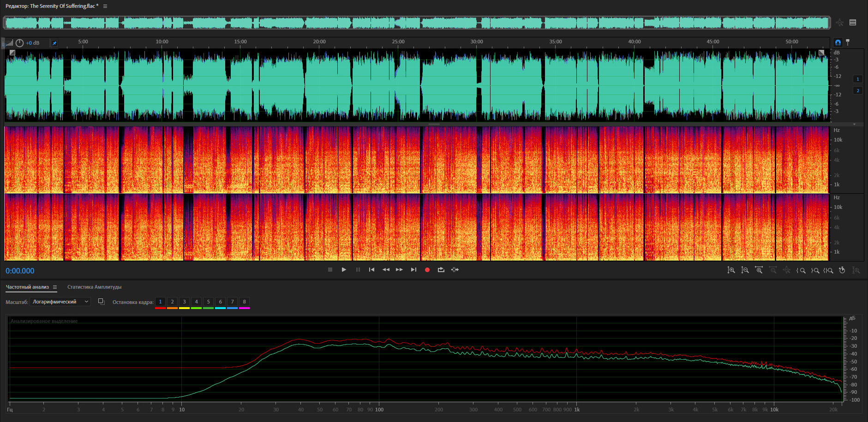Open the Частотный анализ panel menu
The width and height of the screenshot is (868, 422).
pos(55,287)
